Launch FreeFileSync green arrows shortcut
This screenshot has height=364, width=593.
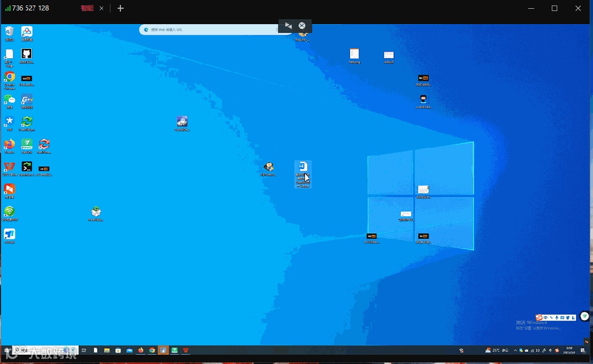tap(26, 124)
